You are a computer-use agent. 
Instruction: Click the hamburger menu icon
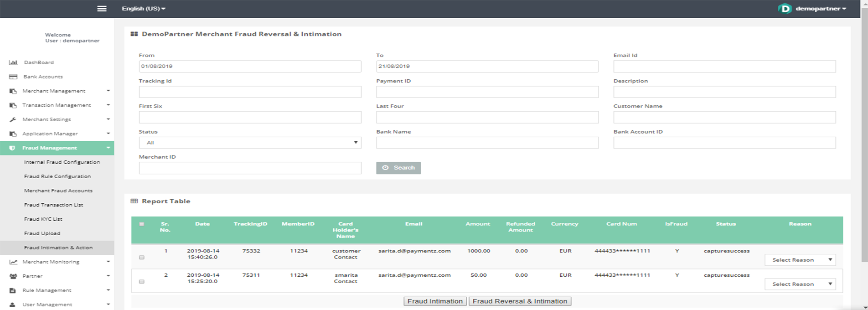[102, 9]
